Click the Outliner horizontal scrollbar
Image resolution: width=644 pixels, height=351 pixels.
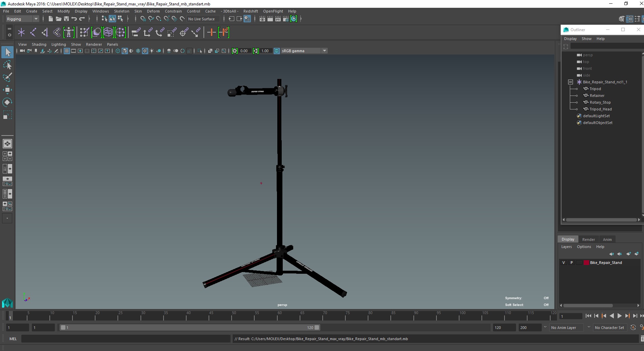[x=601, y=220]
